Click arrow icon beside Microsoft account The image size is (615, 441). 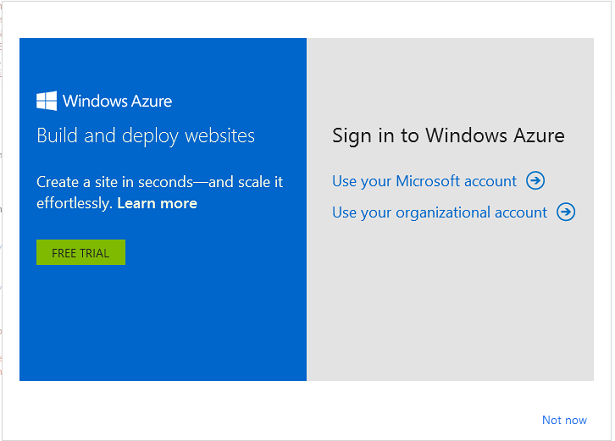(x=536, y=181)
